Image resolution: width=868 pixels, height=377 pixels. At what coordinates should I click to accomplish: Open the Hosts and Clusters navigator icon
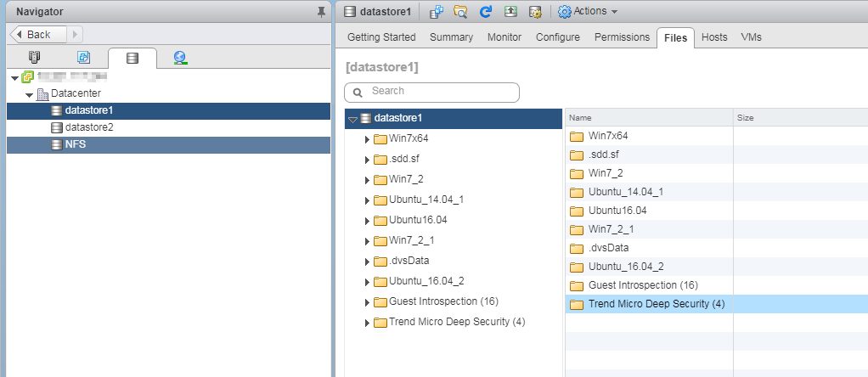coord(34,58)
